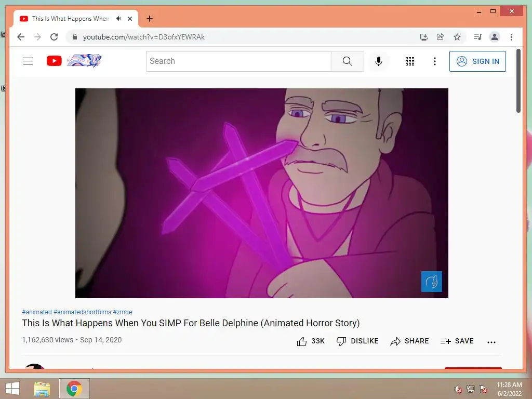This screenshot has height=399, width=532.
Task: View site info via the lock icon
Action: click(x=75, y=37)
